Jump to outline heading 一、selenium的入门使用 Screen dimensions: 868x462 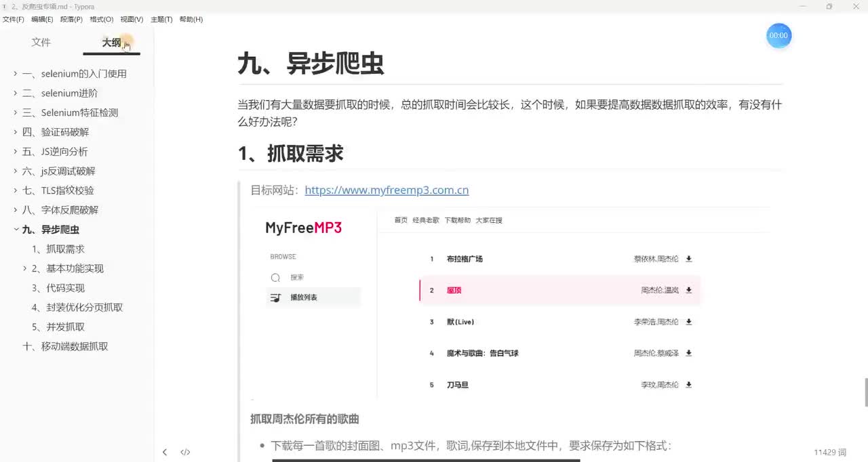(x=75, y=74)
